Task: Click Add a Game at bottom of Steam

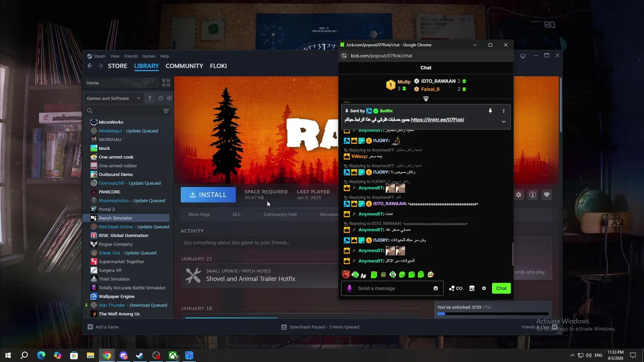Action: point(103,327)
